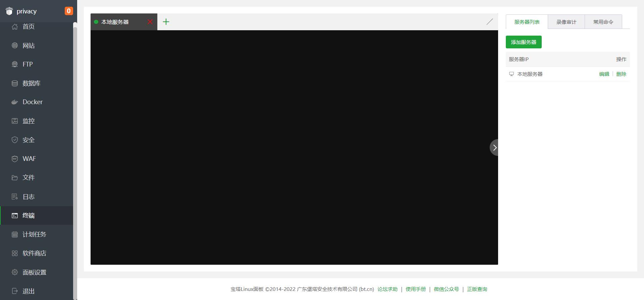Edit the 本地服务器 entry via 编辑
The image size is (644, 300).
[x=604, y=74]
